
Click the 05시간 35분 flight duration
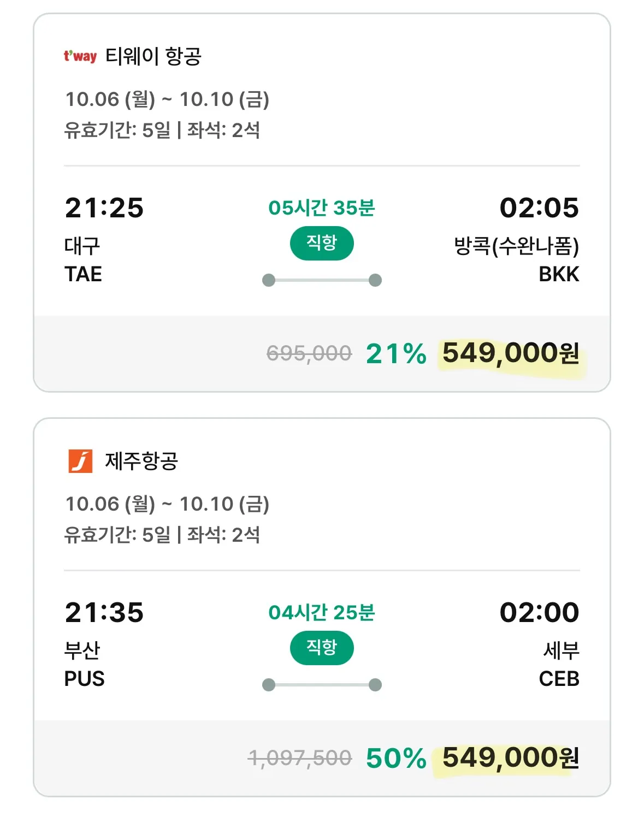[322, 208]
